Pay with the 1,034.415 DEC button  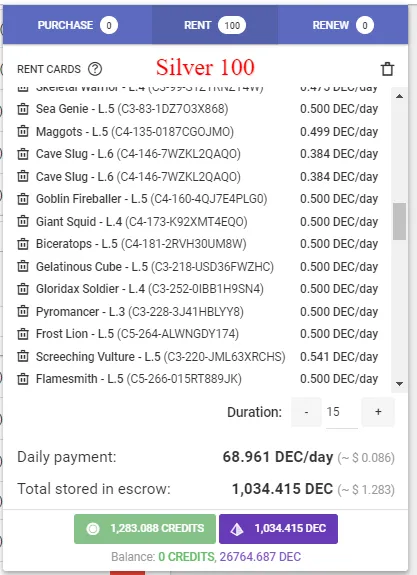tap(278, 528)
